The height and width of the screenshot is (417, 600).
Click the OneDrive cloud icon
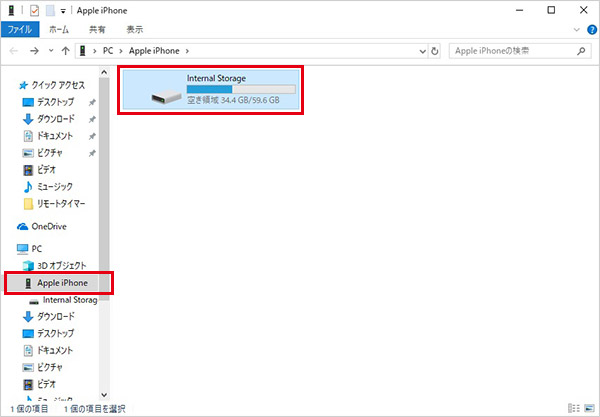(23, 227)
